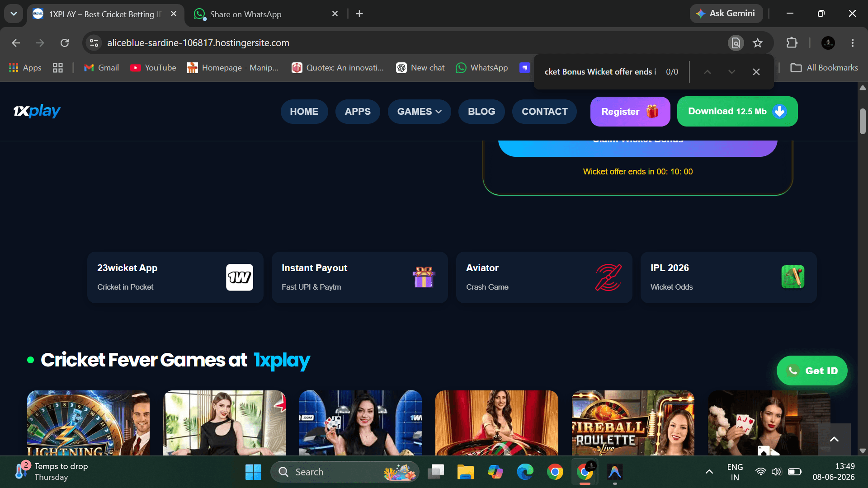Reload the current page

coord(65,43)
